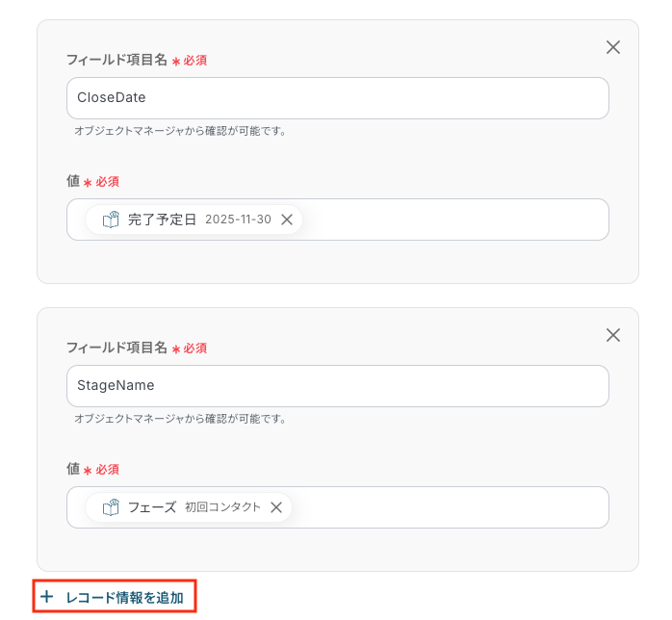Click the first フィールド項目名 label

tap(116, 60)
